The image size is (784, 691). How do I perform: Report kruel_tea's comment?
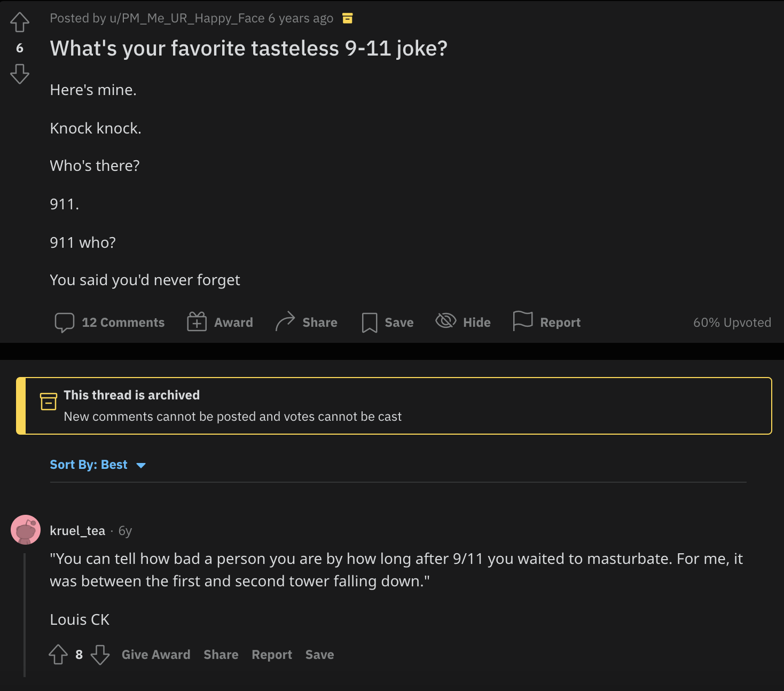pos(272,654)
